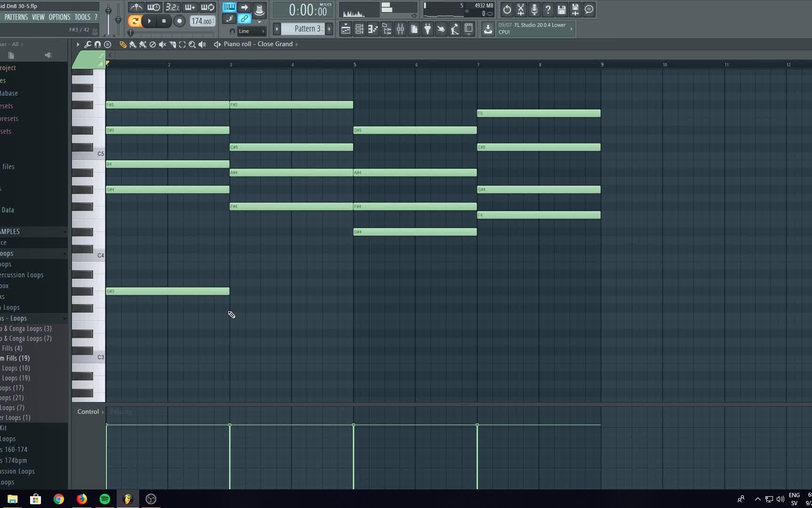The image size is (812, 508).
Task: Render as audio file icon
Action: click(x=575, y=9)
